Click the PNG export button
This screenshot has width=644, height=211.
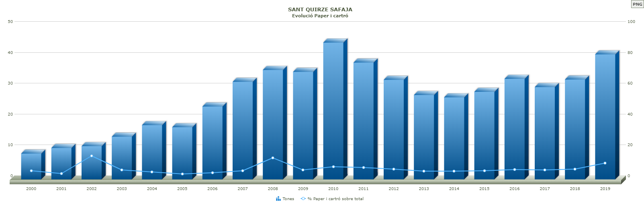pyautogui.click(x=637, y=4)
